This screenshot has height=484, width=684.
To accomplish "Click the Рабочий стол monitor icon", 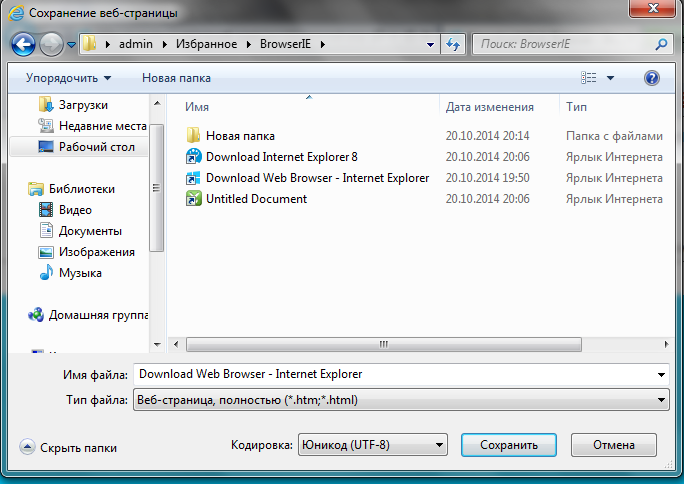I will [x=46, y=147].
